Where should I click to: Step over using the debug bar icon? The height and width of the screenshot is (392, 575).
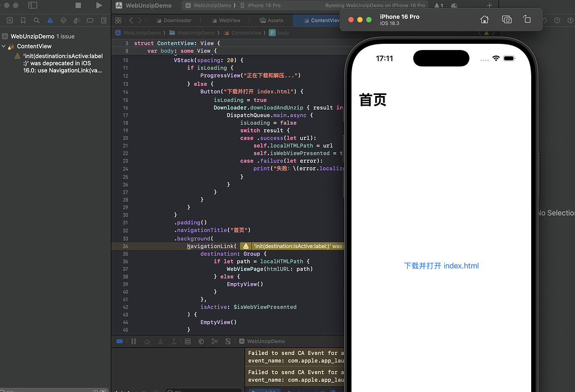click(147, 341)
